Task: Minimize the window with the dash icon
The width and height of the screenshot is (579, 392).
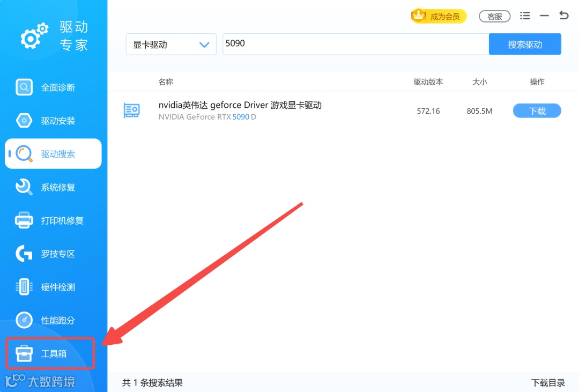Action: [544, 16]
